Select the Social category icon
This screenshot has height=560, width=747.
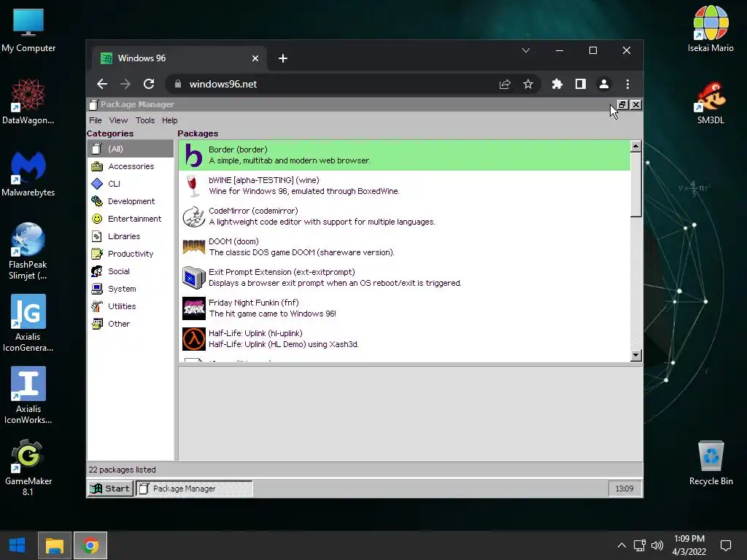[97, 271]
